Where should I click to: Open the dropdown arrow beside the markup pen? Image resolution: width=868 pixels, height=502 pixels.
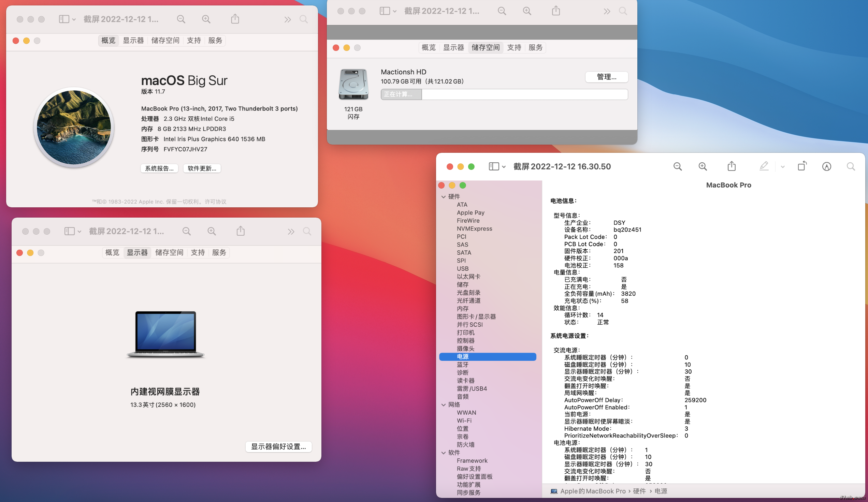click(783, 167)
